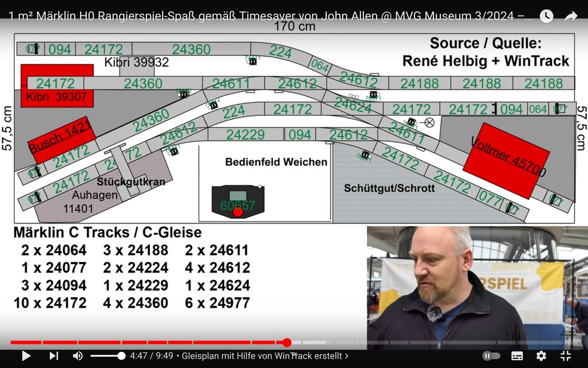Image resolution: width=588 pixels, height=368 pixels.
Task: Click the red Vollmer 45700 building
Action: [x=506, y=160]
